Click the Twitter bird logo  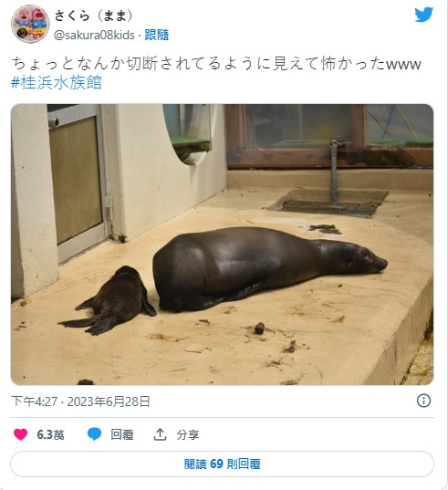pyautogui.click(x=424, y=15)
